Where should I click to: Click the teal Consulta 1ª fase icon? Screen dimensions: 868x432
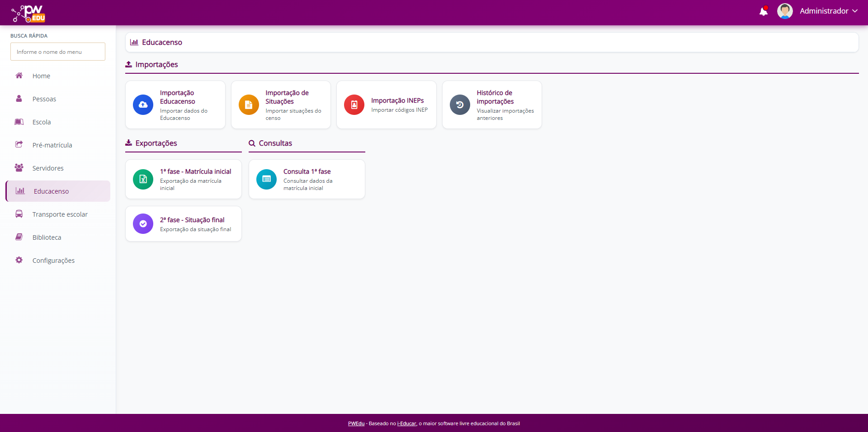[x=266, y=179]
